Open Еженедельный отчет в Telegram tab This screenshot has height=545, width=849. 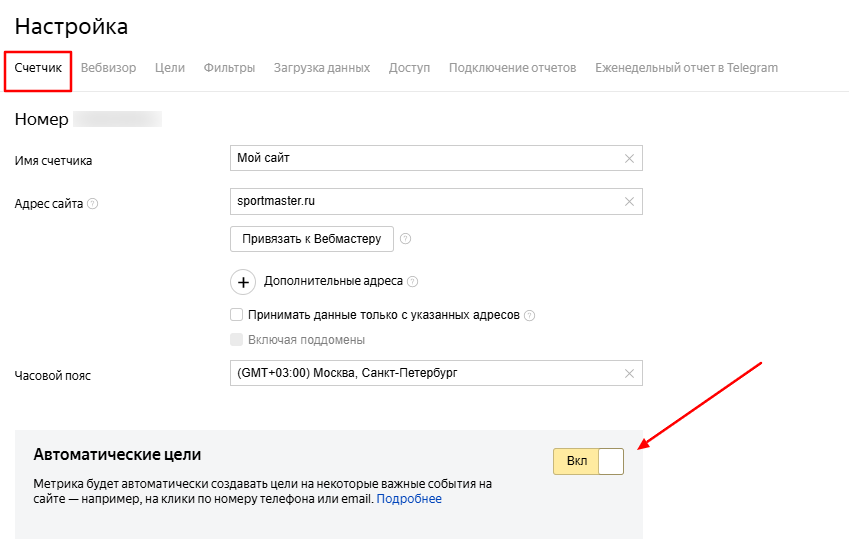click(686, 68)
